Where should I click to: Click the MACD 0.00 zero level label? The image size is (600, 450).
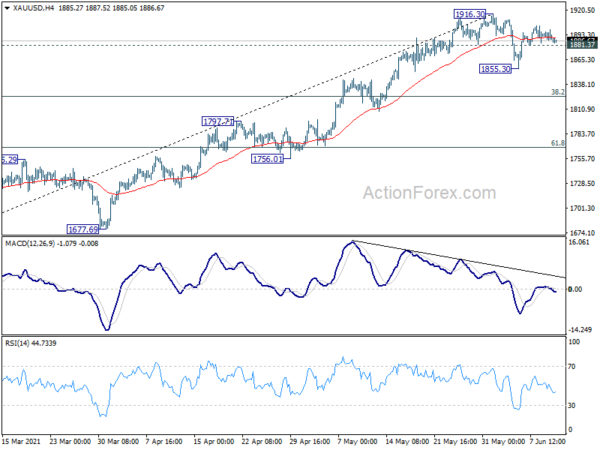click(x=575, y=289)
